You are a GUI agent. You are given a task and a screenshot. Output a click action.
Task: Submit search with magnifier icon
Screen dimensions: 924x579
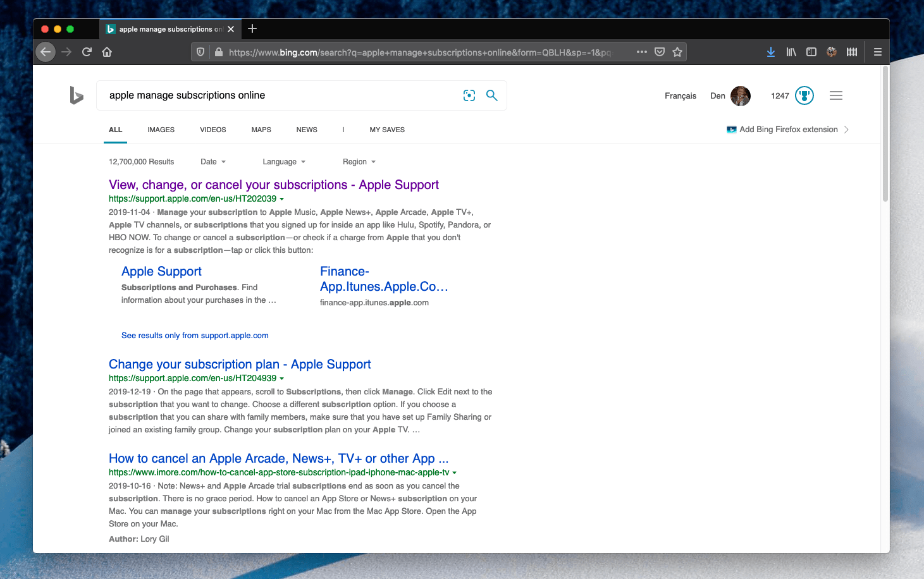click(x=491, y=95)
